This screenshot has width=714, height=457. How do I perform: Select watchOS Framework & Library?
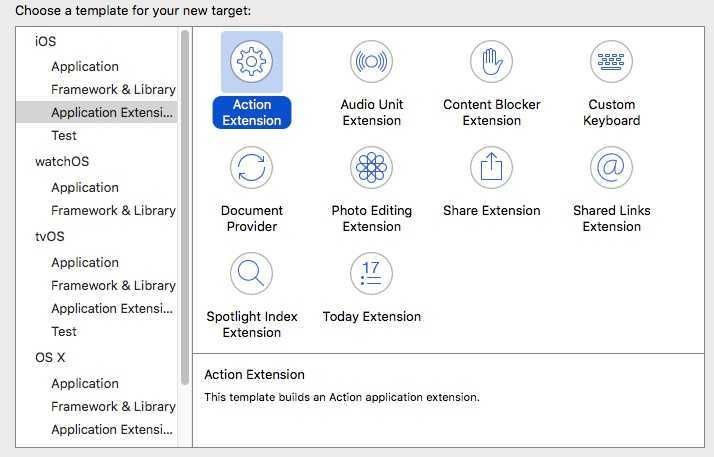[x=113, y=210]
